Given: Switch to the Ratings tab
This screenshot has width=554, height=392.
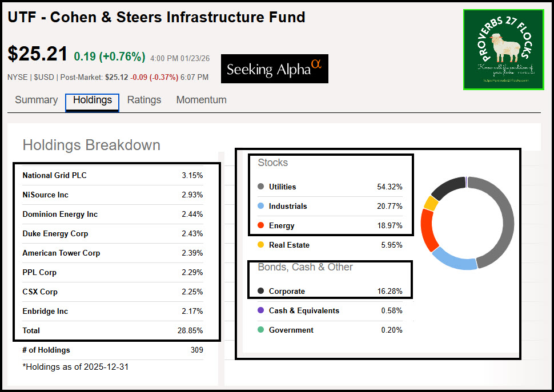Looking at the screenshot, I should click(144, 100).
